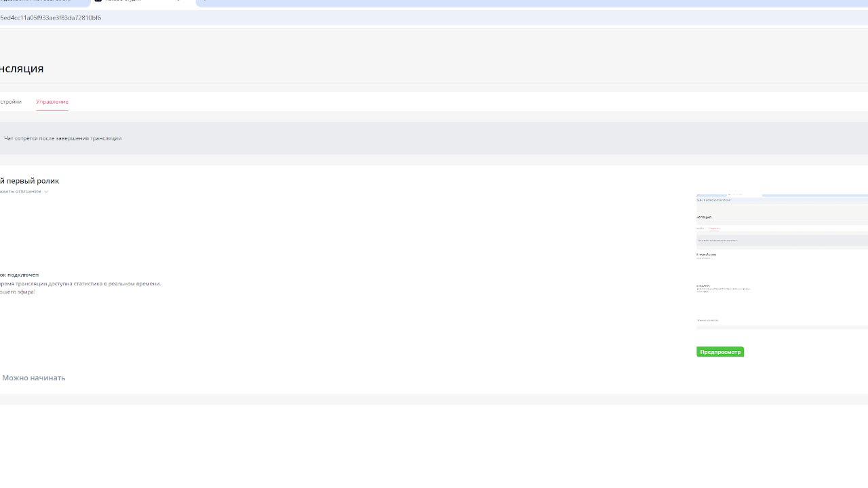Click the chat deletion notice banner text
Screen dimensions: 868x488
(x=62, y=138)
